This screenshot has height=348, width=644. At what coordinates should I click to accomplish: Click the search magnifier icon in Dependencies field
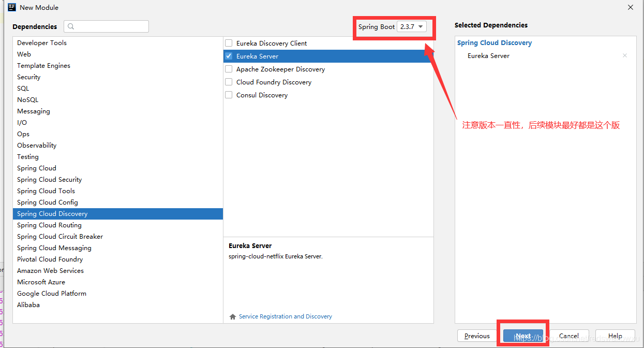tap(71, 26)
